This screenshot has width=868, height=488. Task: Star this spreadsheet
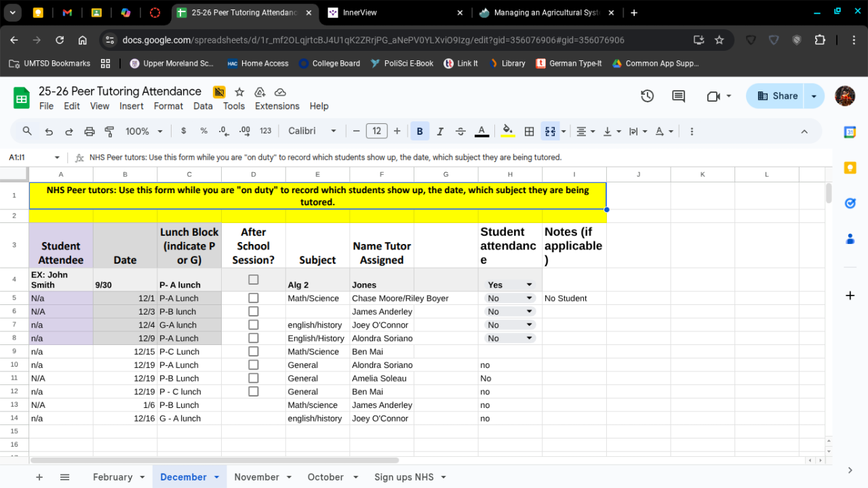[x=239, y=92]
